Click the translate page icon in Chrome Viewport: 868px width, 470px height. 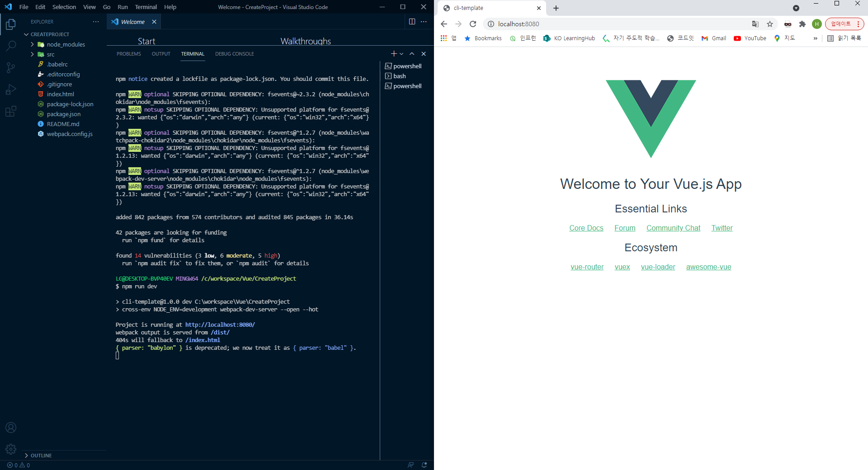755,24
